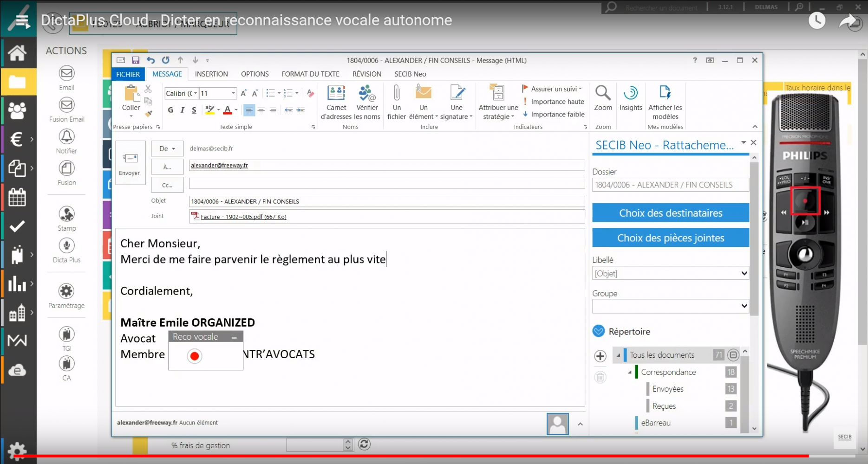This screenshot has height=464, width=868.
Task: Open the De sender dropdown
Action: (x=167, y=148)
